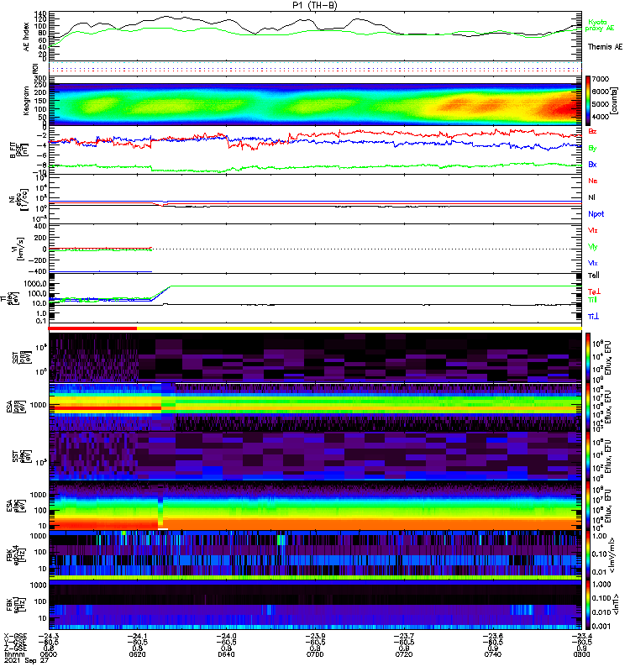The width and height of the screenshot is (630, 672).
Task: Click the "0700" time tick label
Action: pyautogui.click(x=315, y=654)
